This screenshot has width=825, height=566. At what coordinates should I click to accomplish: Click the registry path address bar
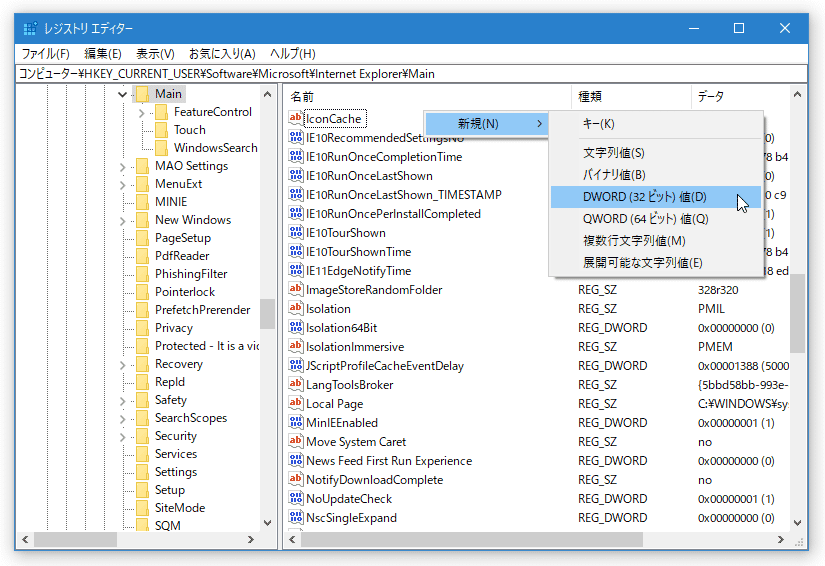[x=412, y=74]
